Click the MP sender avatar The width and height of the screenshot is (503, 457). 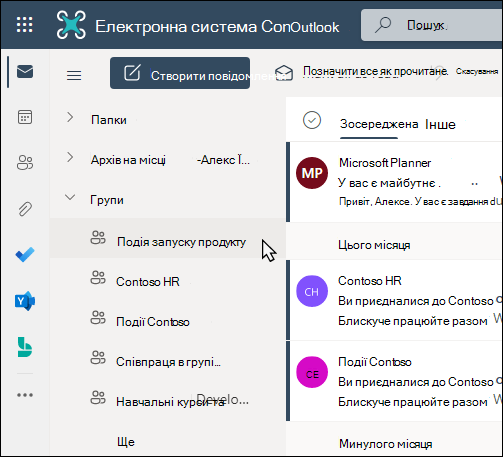point(312,173)
